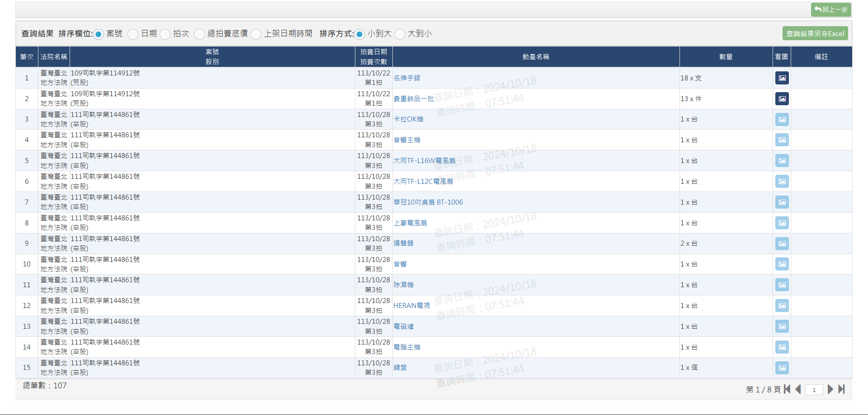868x415 pixels.
Task: Sort by 上架日期時間 radio button
Action: pos(256,34)
